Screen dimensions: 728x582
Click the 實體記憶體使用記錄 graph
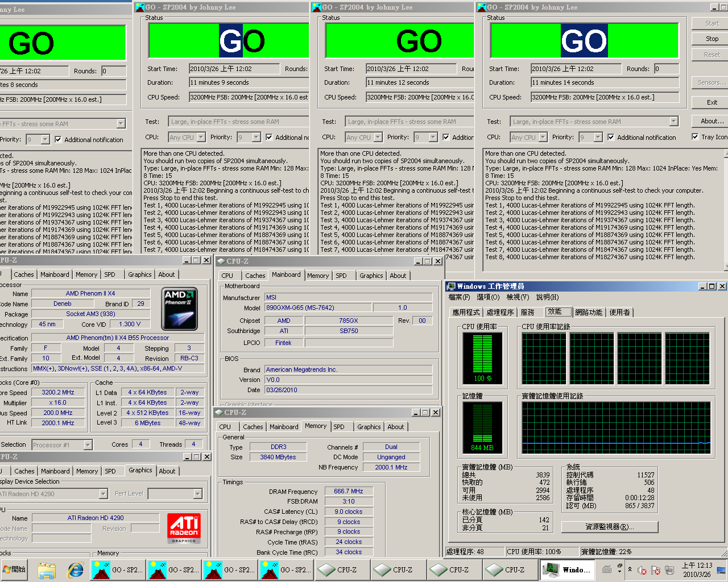(x=616, y=427)
